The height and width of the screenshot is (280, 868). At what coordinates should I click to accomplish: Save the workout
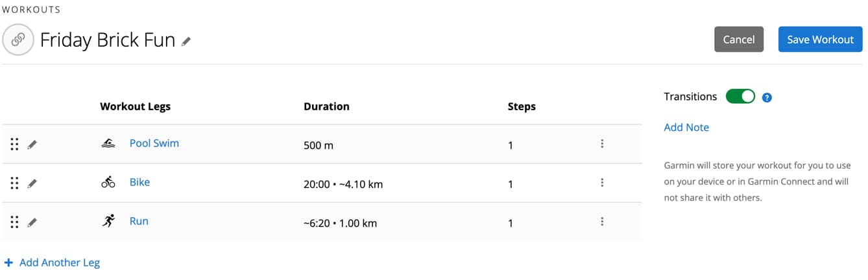(820, 40)
